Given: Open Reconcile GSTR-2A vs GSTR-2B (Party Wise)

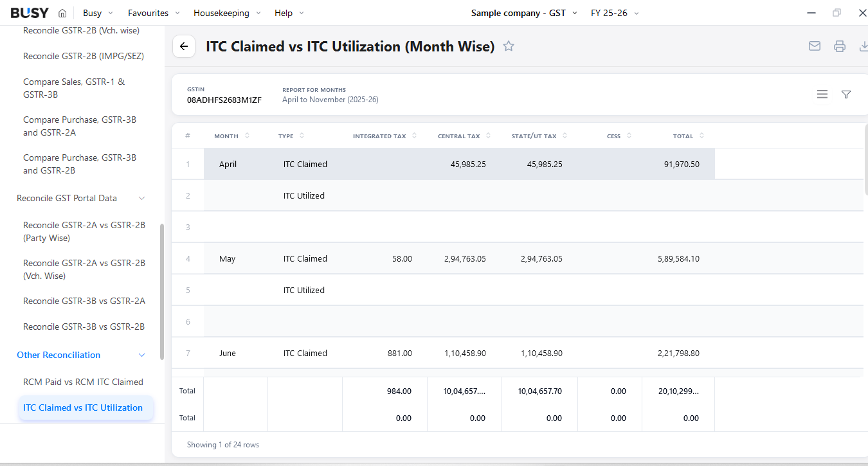Looking at the screenshot, I should click(x=84, y=231).
